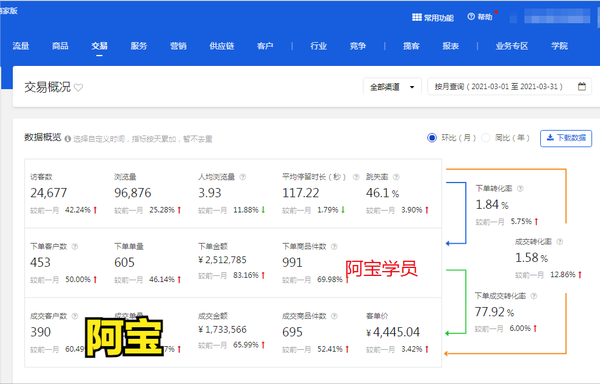Open the 行业 tab
The image size is (600, 384).
point(318,46)
